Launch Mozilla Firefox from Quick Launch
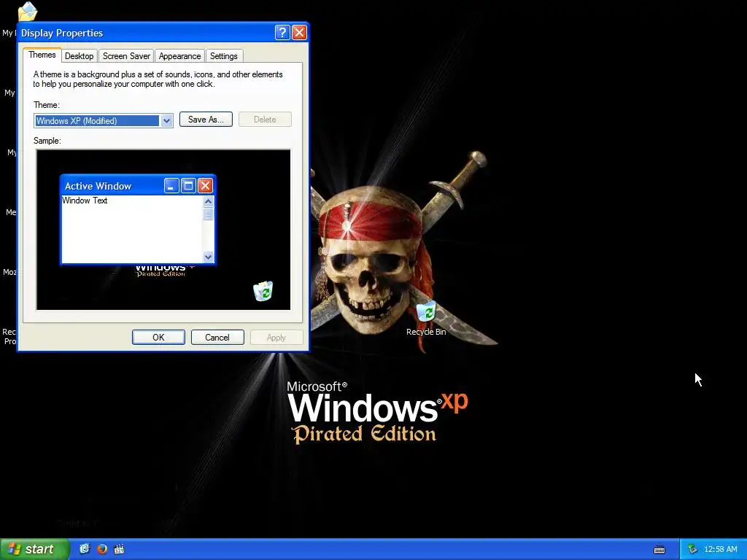 click(x=102, y=549)
